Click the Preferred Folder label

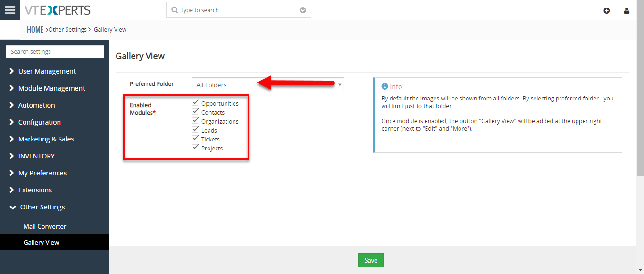tap(152, 84)
